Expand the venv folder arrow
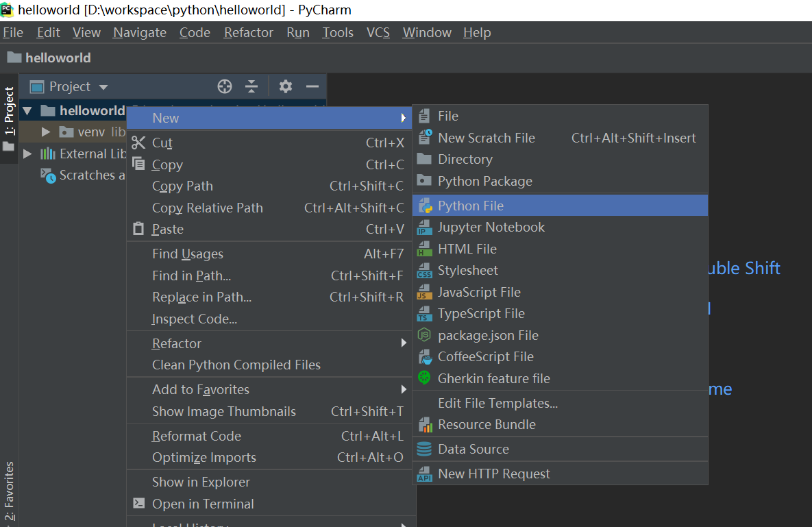This screenshot has width=812, height=527. [x=46, y=132]
